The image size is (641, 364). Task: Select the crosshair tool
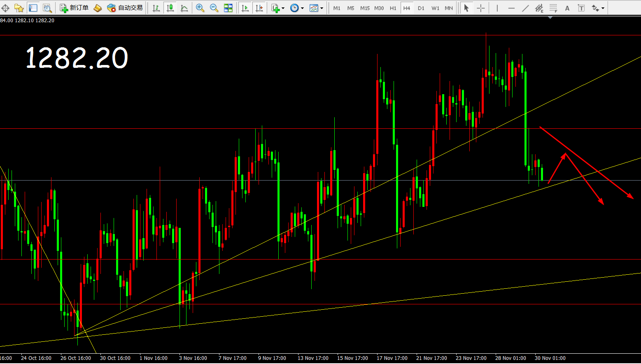(x=480, y=8)
